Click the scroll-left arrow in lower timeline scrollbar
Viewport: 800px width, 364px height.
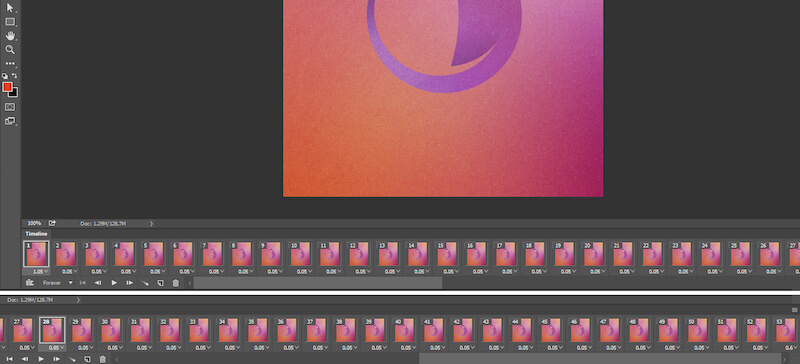click(117, 359)
